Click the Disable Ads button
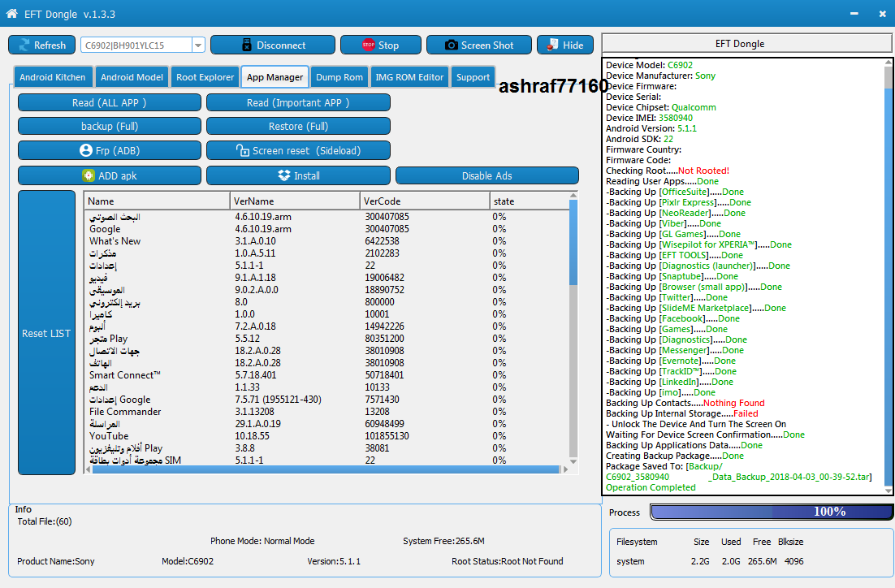 [487, 175]
